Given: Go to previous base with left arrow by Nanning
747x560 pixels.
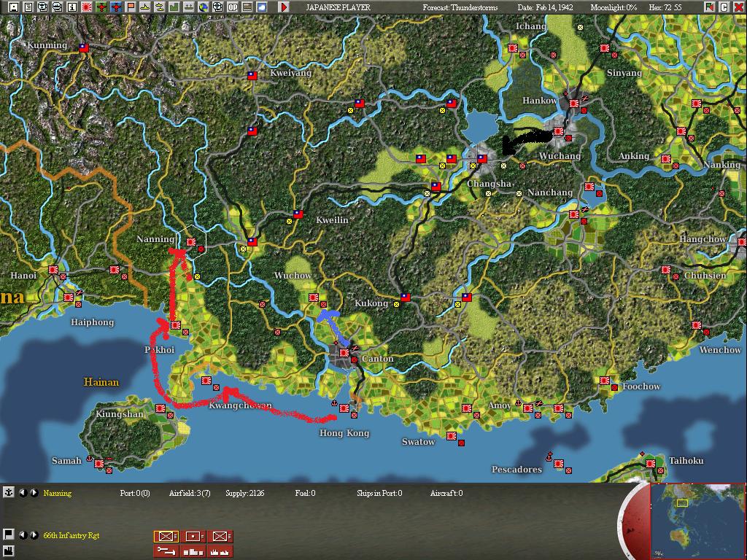Looking at the screenshot, I should tap(23, 493).
